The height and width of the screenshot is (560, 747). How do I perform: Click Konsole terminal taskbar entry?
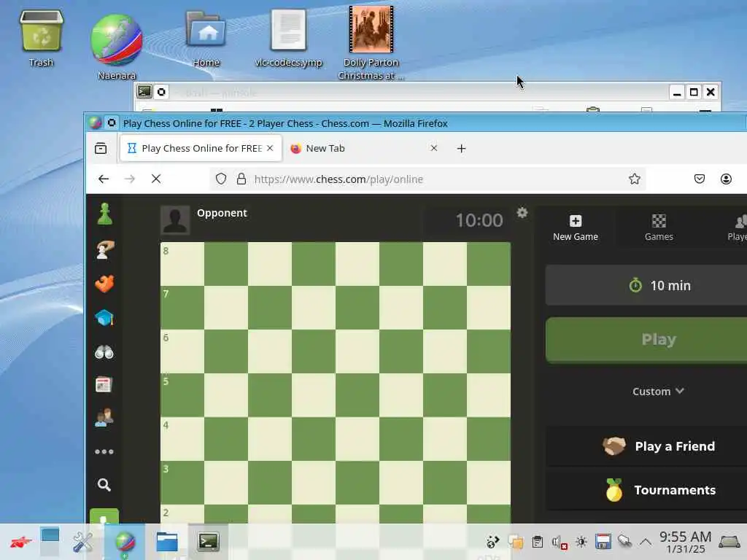[208, 542]
